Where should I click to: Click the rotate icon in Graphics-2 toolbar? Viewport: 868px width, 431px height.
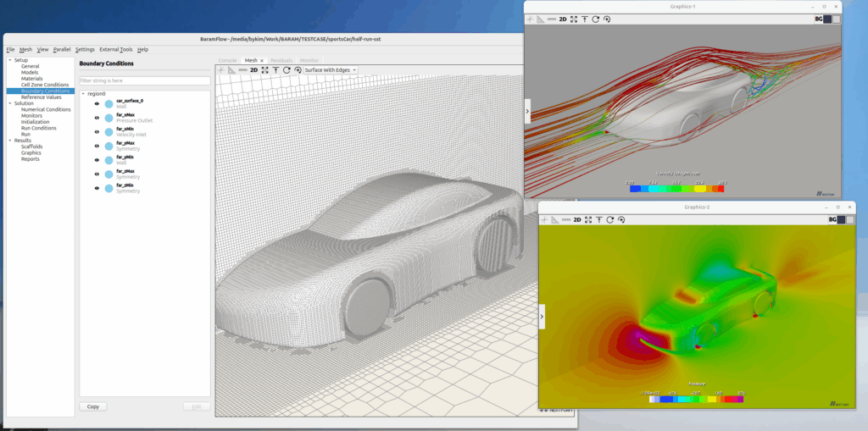[x=610, y=219]
